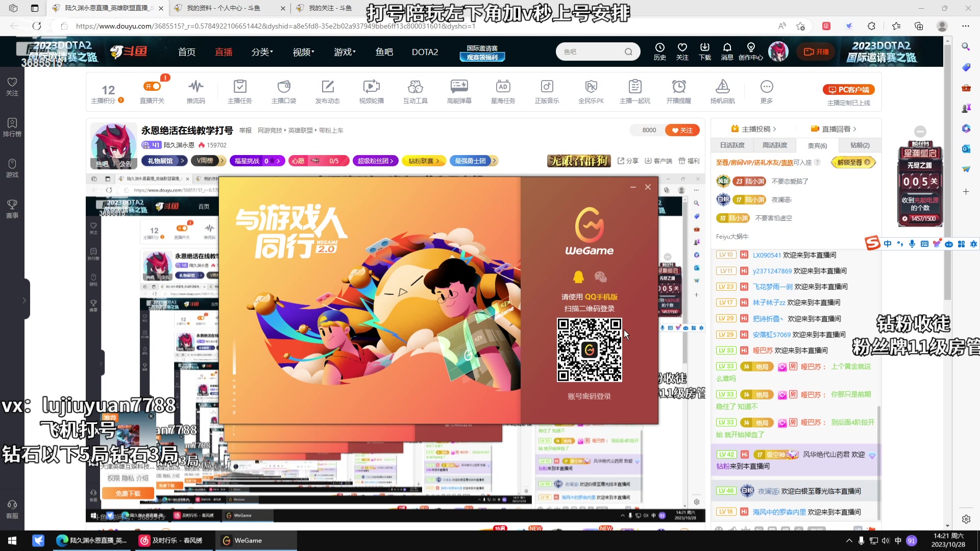This screenshot has height=551, width=980.
Task: Open 客服 customer service in sidebar
Action: [12, 510]
